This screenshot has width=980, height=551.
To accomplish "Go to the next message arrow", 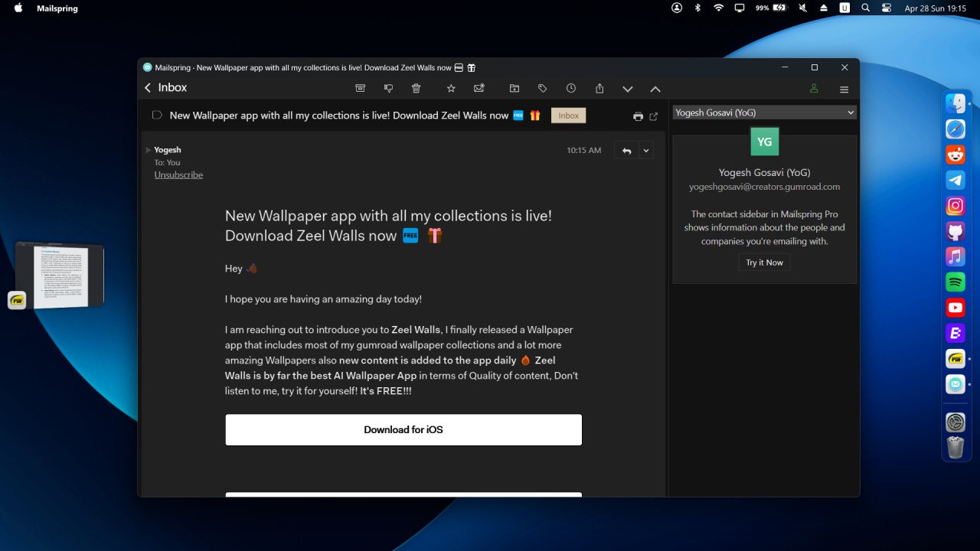I will point(628,90).
